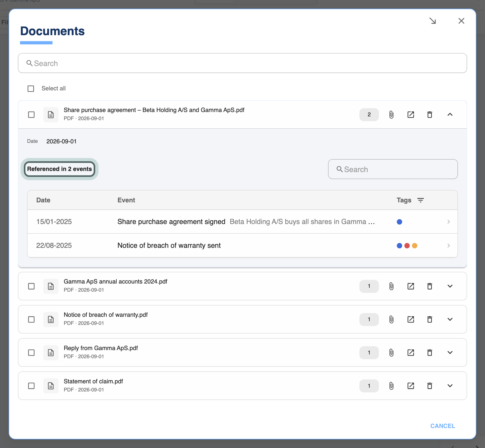Open Gamma ApS annual accounts externally
The width and height of the screenshot is (485, 448).
click(411, 286)
